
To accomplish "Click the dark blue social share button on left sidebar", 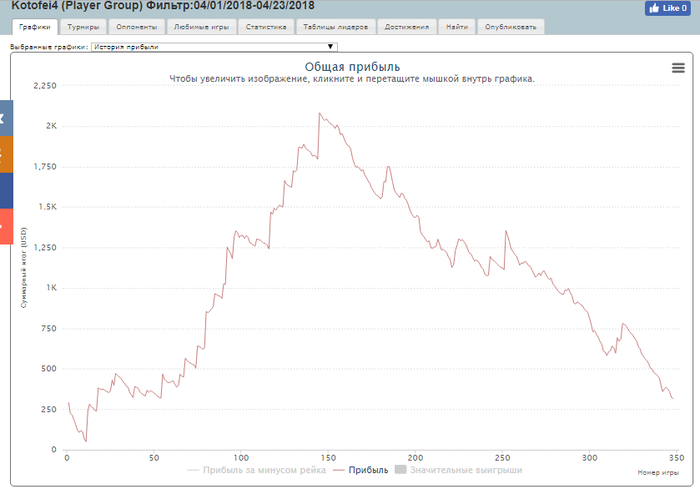I will [6, 191].
